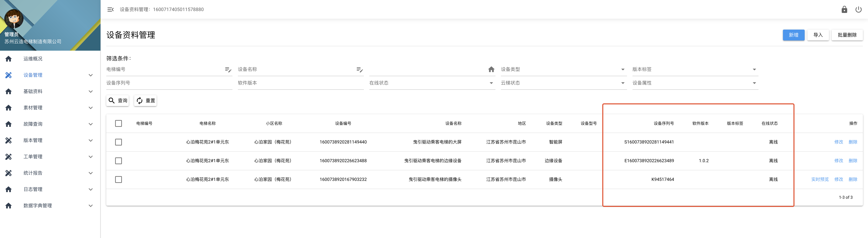Click the power logout icon
The width and height of the screenshot is (868, 238).
pos(858,10)
